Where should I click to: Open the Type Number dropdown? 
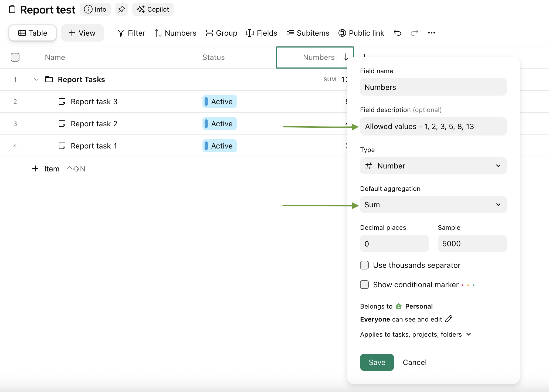coord(433,166)
